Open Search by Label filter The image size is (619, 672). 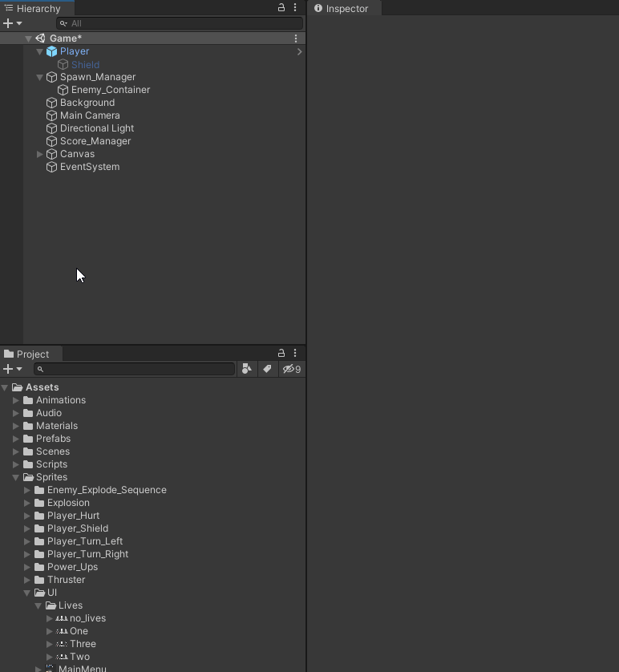[267, 369]
